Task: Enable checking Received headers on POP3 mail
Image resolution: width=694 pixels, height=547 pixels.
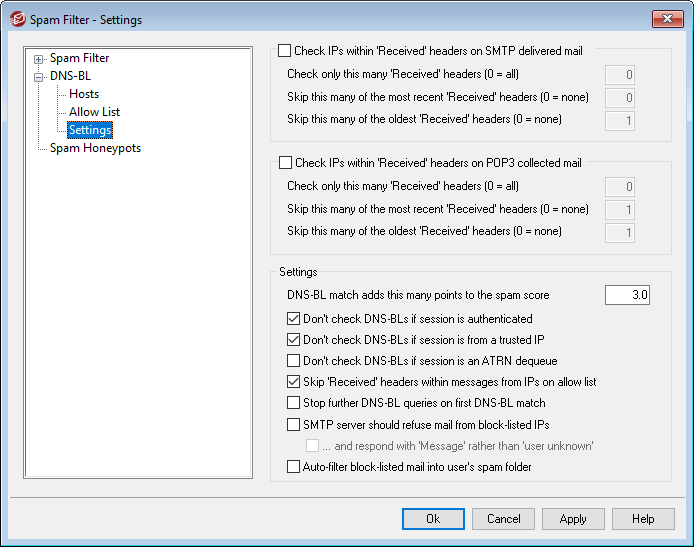Action: [x=286, y=162]
